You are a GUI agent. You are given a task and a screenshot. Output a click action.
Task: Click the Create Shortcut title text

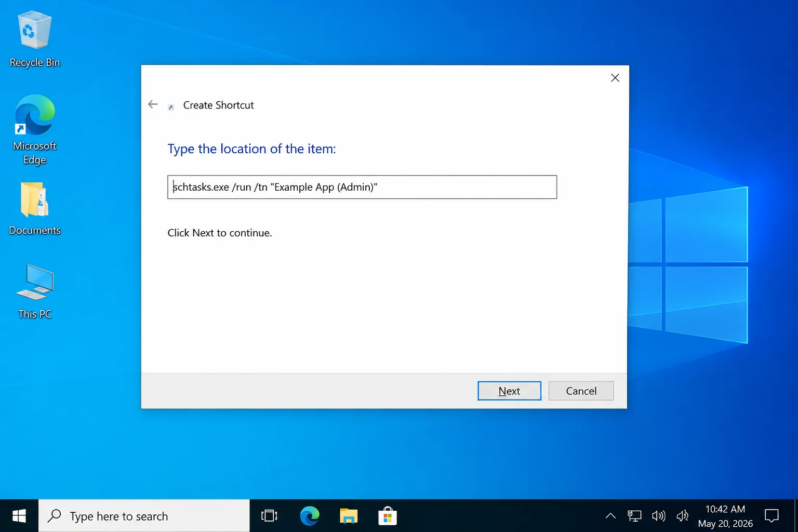click(x=218, y=105)
